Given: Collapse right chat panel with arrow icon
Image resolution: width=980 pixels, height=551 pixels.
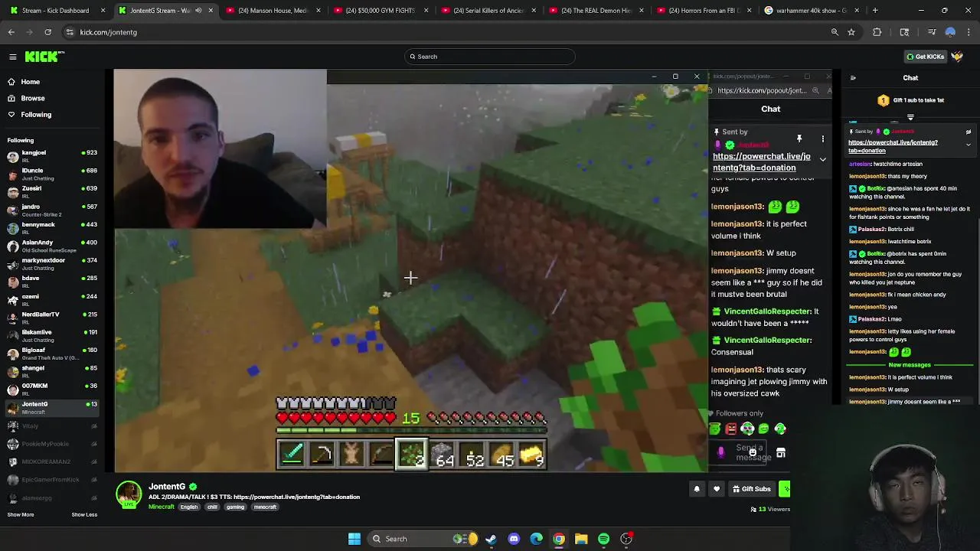Looking at the screenshot, I should [853, 77].
